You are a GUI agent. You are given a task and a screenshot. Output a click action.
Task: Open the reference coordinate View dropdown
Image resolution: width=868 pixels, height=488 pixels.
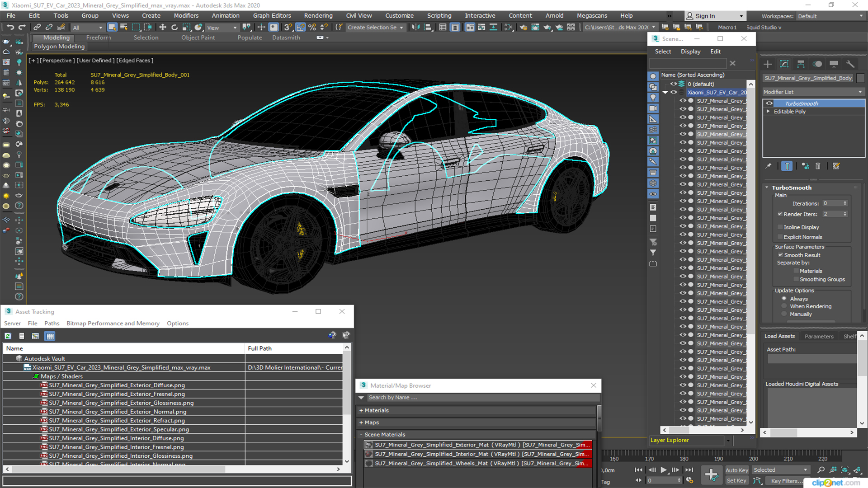(222, 28)
